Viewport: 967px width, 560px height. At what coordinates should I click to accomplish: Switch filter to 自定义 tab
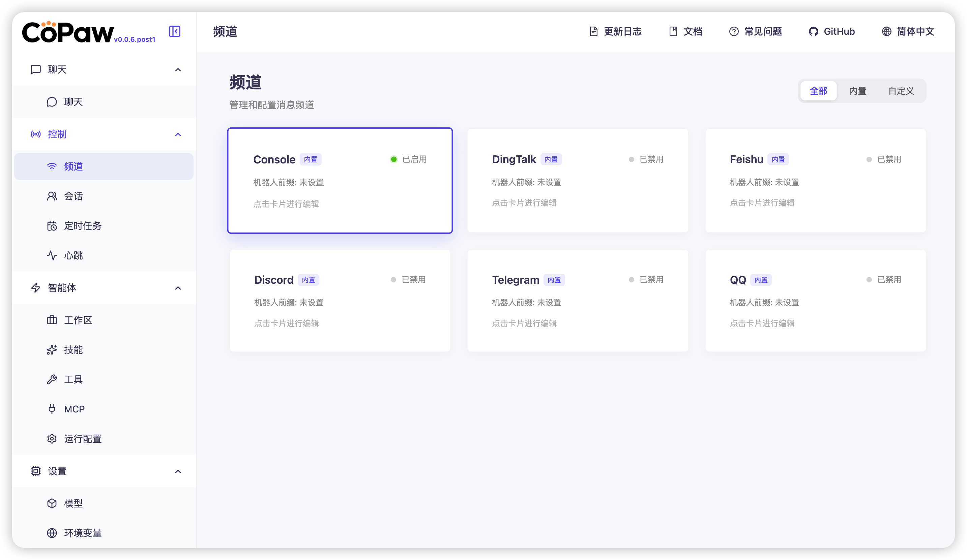coord(901,91)
